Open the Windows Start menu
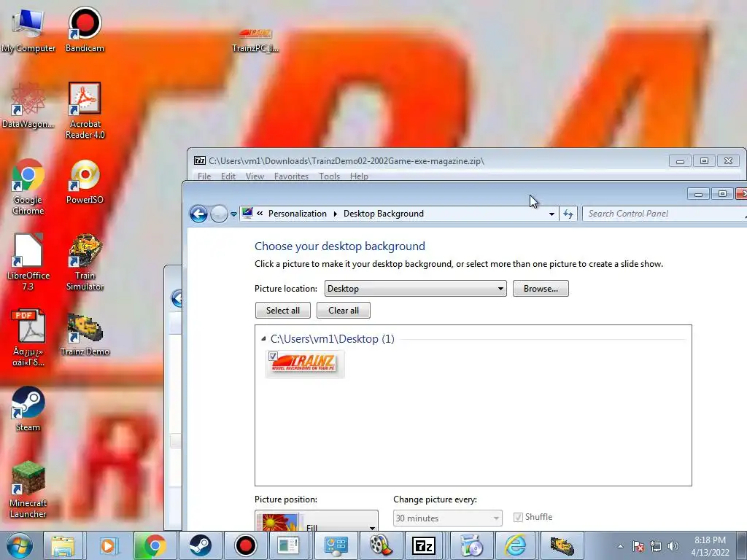 pos(19,545)
